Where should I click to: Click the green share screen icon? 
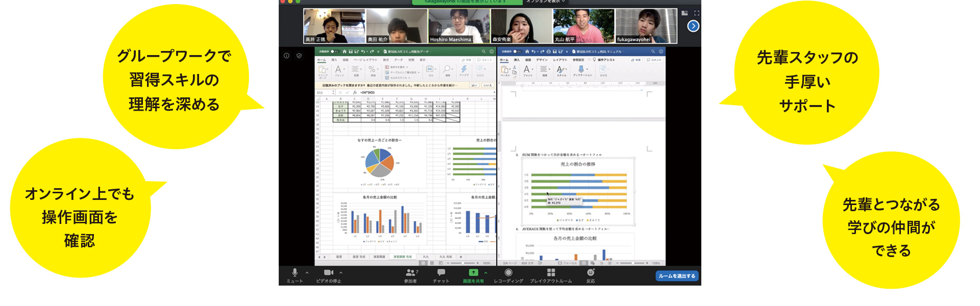coord(474,273)
